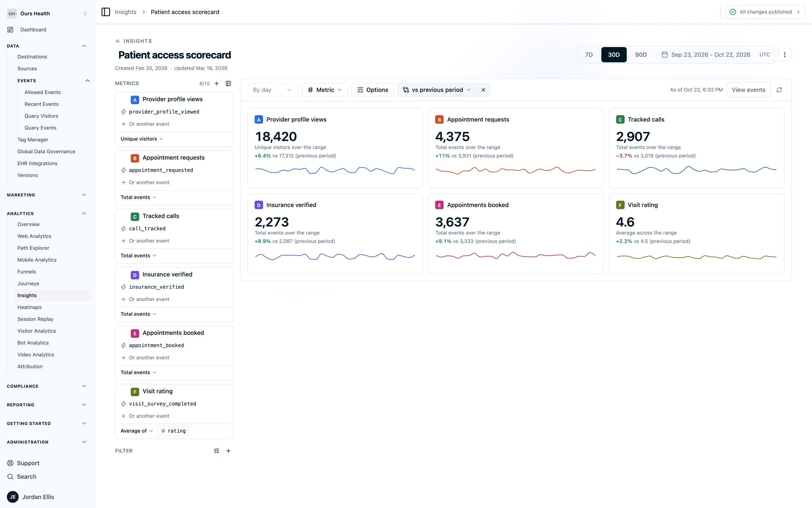Open the vs previous period dropdown

click(x=437, y=90)
